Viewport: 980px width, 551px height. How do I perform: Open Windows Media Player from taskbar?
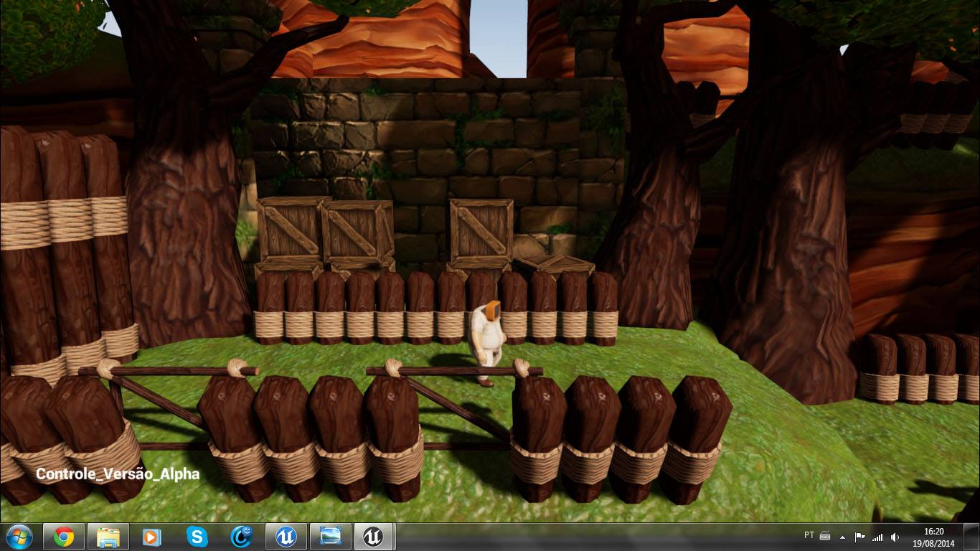pyautogui.click(x=151, y=537)
